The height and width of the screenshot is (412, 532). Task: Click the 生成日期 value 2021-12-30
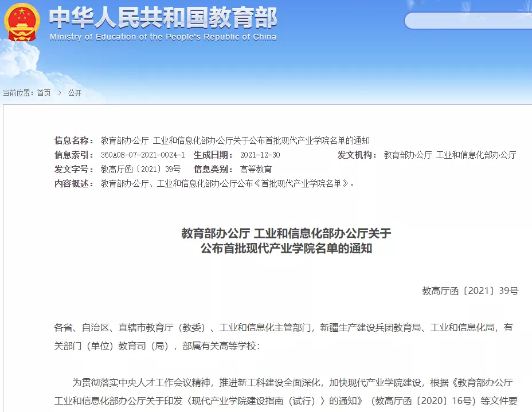tap(260, 155)
